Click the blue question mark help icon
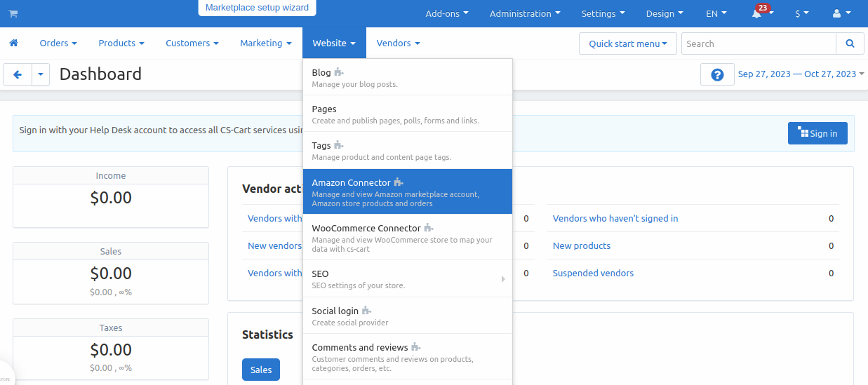This screenshot has width=868, height=385. [717, 74]
